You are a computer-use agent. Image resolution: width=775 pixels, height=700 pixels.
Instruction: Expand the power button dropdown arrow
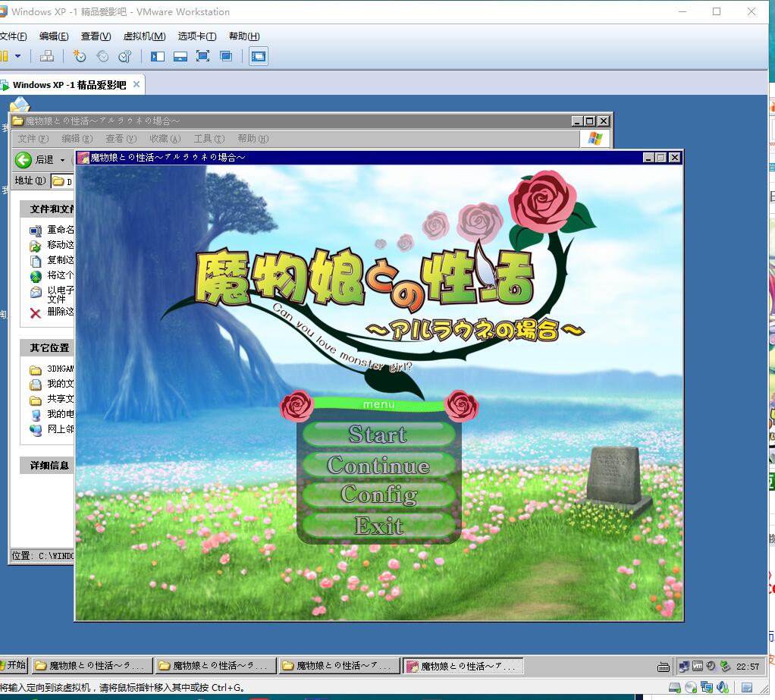(18, 56)
